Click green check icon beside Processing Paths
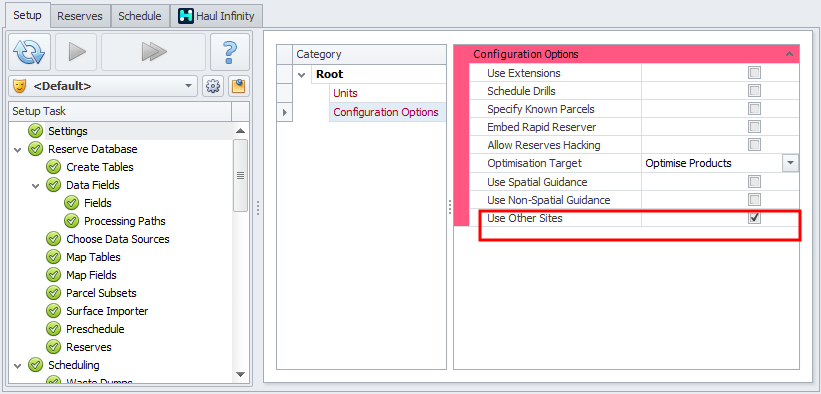This screenshot has width=821, height=394. (71, 221)
